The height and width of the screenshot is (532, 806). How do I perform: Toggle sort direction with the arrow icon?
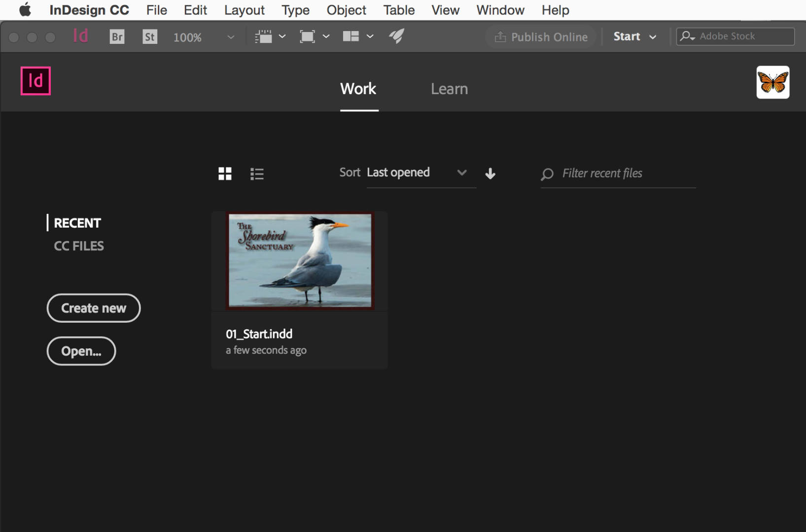coord(490,173)
